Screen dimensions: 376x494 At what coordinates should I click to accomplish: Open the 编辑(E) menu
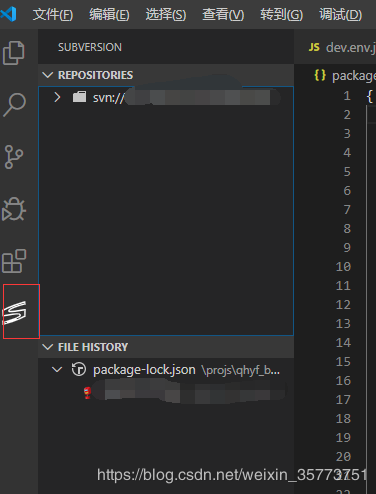(x=109, y=14)
